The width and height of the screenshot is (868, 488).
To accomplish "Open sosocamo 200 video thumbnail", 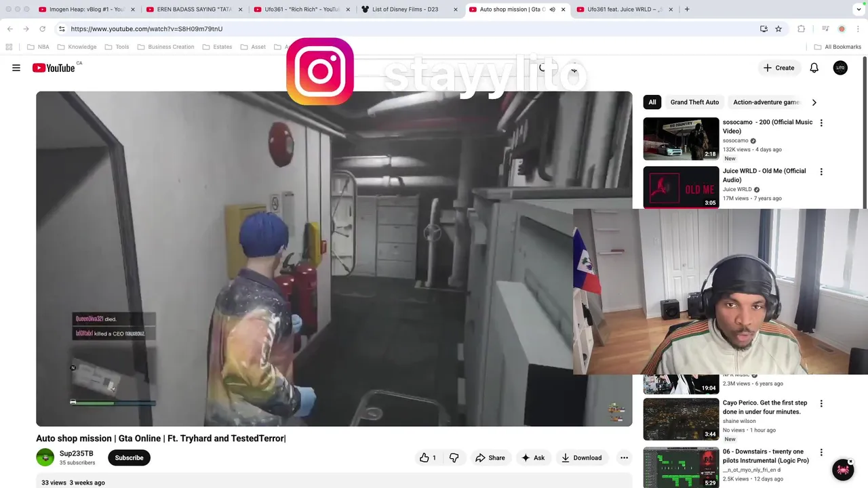I will (681, 139).
